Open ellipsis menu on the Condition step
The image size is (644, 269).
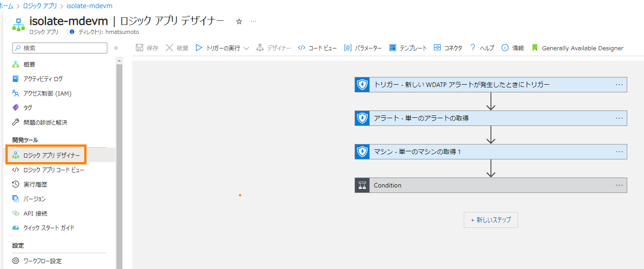620,185
